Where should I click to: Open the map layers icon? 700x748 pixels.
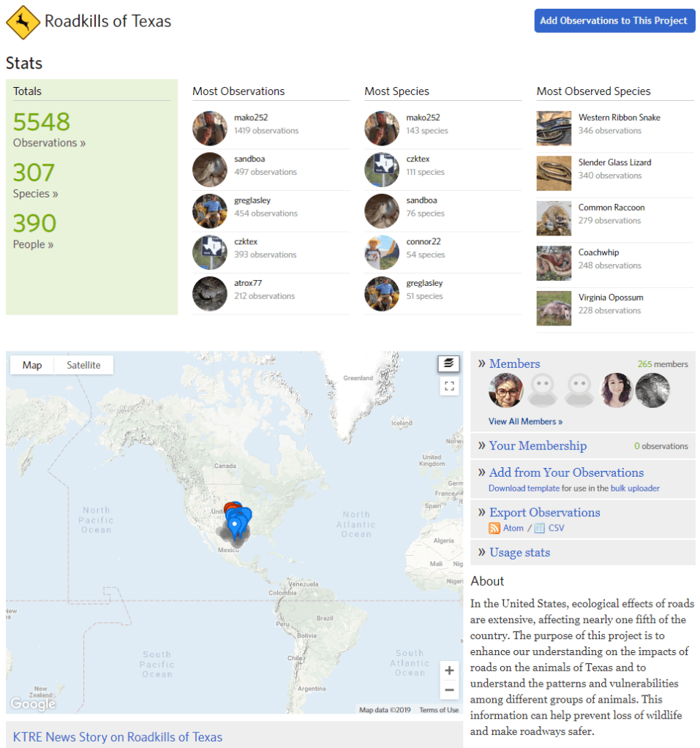pyautogui.click(x=448, y=363)
